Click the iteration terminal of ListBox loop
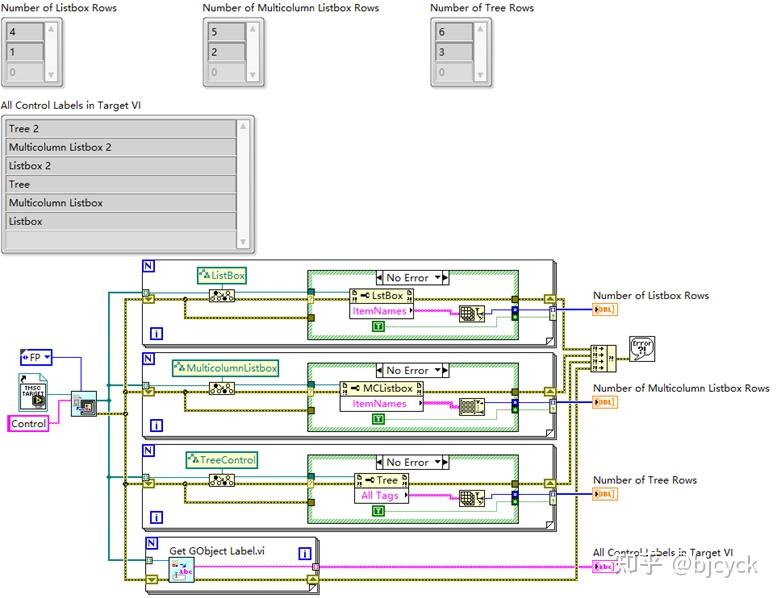 [x=157, y=334]
